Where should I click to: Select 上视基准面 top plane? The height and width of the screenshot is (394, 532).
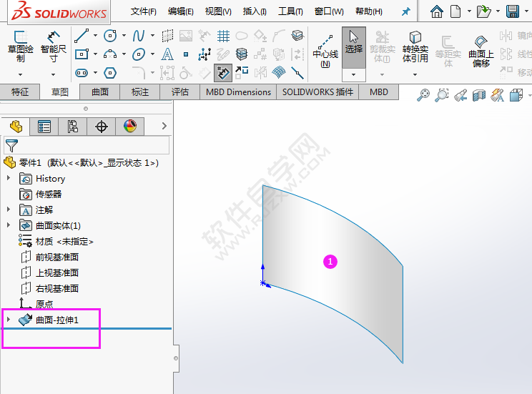(57, 272)
